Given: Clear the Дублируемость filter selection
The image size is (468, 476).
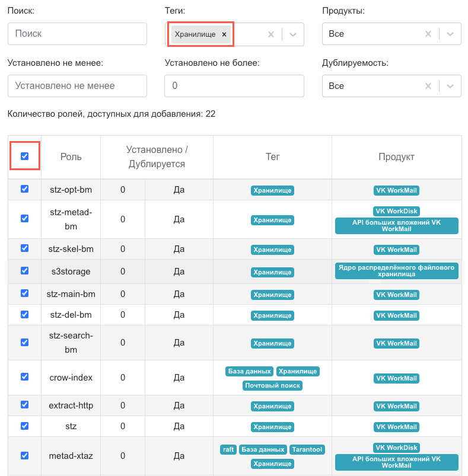Looking at the screenshot, I should [428, 86].
